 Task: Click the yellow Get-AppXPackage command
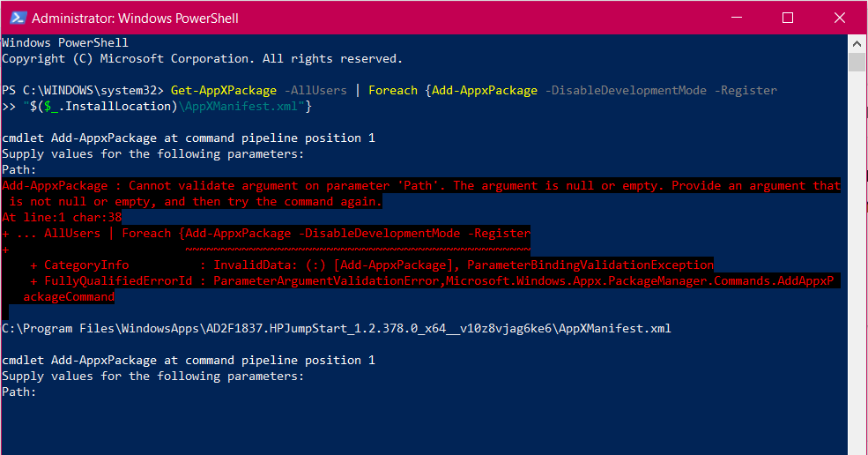pos(224,90)
